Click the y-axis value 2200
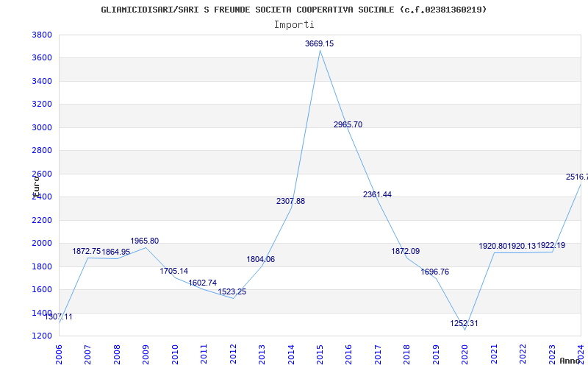Image resolution: width=588 pixels, height=368 pixels. tap(42, 220)
